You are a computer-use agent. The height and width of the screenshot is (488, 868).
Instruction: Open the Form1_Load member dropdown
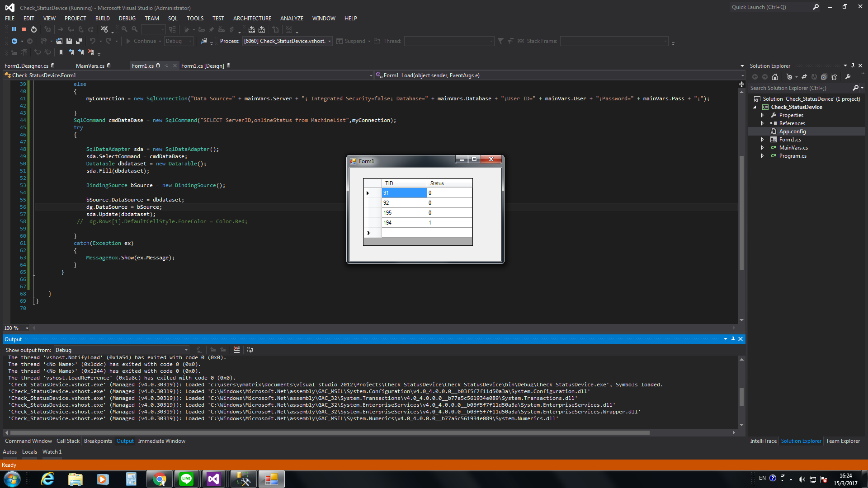[x=559, y=75]
